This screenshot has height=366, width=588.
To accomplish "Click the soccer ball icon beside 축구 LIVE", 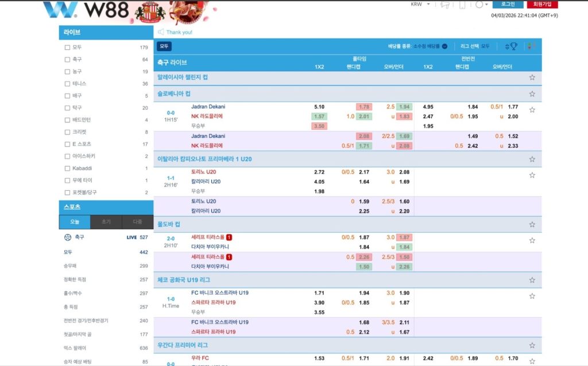I will [68, 237].
